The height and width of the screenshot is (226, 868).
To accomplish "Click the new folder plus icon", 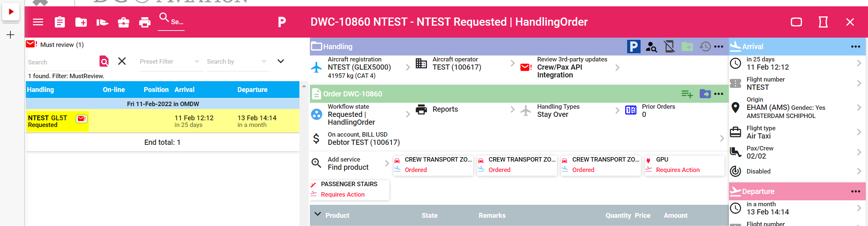I will (x=81, y=22).
